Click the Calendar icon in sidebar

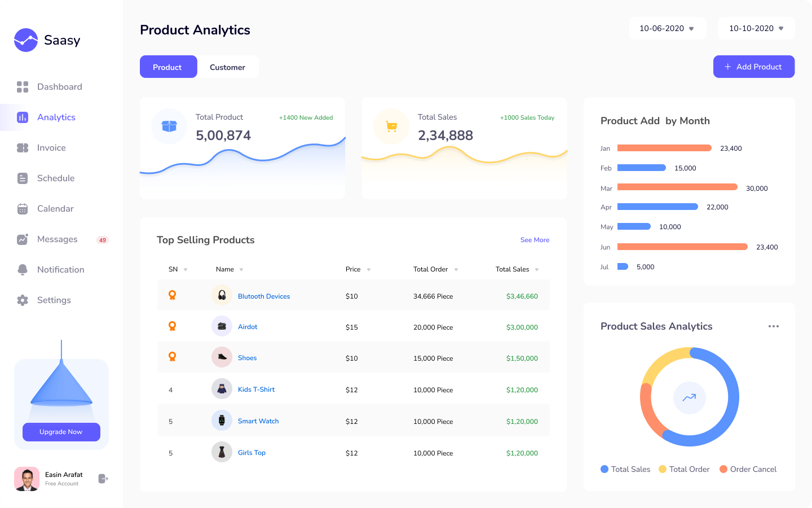[23, 209]
